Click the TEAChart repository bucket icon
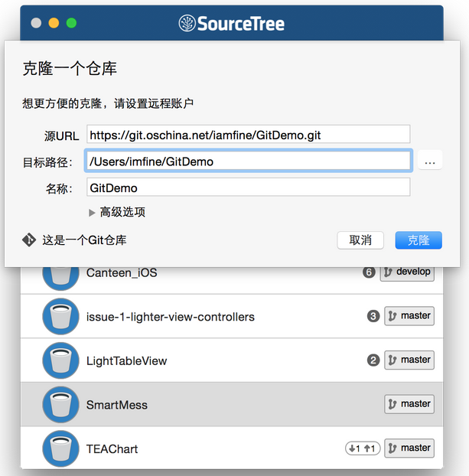 point(61,448)
